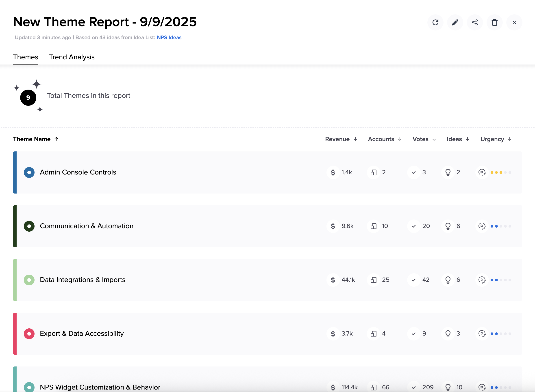Select the Themes tab
The width and height of the screenshot is (535, 392).
[x=26, y=57]
